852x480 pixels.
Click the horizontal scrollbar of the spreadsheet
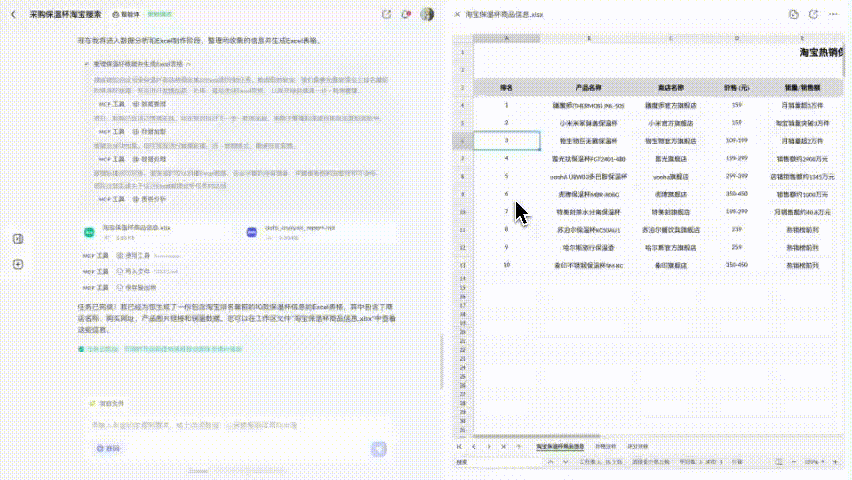(537, 436)
